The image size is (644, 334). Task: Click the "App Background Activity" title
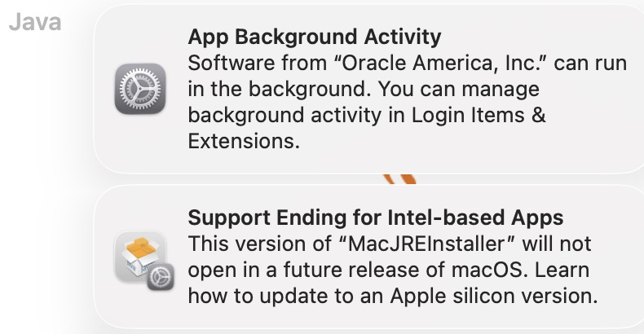click(315, 37)
